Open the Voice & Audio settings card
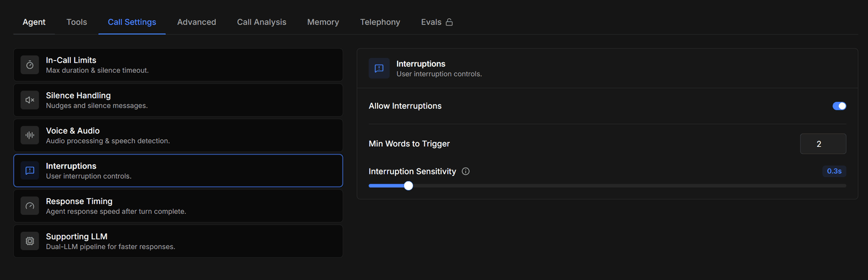Viewport: 868px width, 280px height. tap(178, 135)
